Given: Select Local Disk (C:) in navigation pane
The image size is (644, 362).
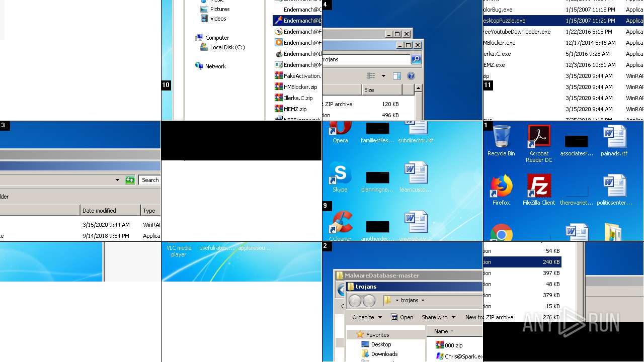Looking at the screenshot, I should [222, 47].
